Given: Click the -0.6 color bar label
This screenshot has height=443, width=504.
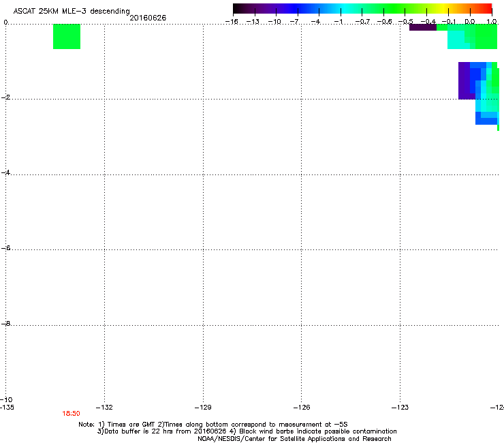Looking at the screenshot, I should click(x=384, y=22).
